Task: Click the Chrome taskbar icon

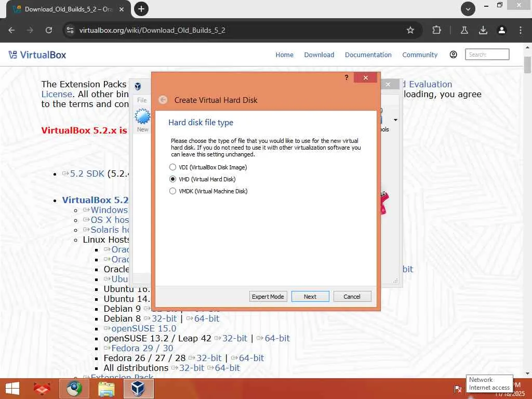Action: (x=74, y=389)
